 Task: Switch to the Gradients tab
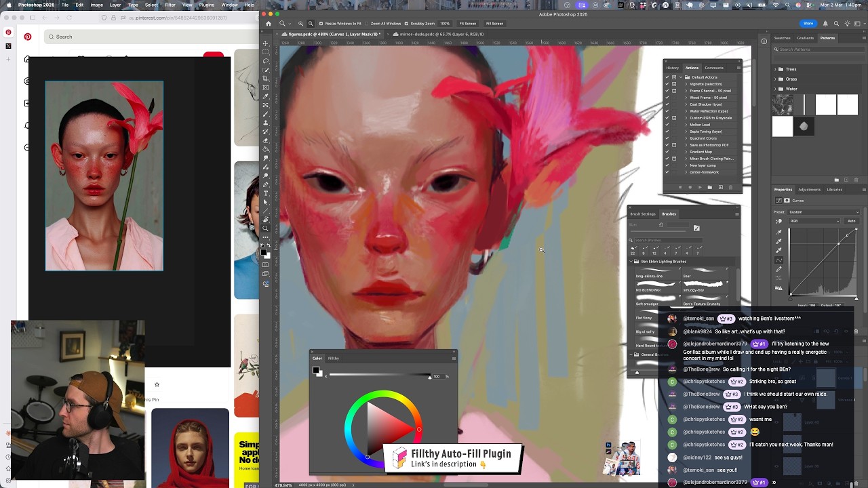[x=805, y=38]
